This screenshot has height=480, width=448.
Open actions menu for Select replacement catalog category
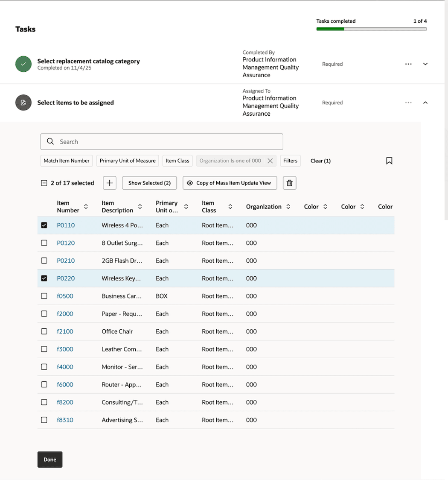[408, 64]
